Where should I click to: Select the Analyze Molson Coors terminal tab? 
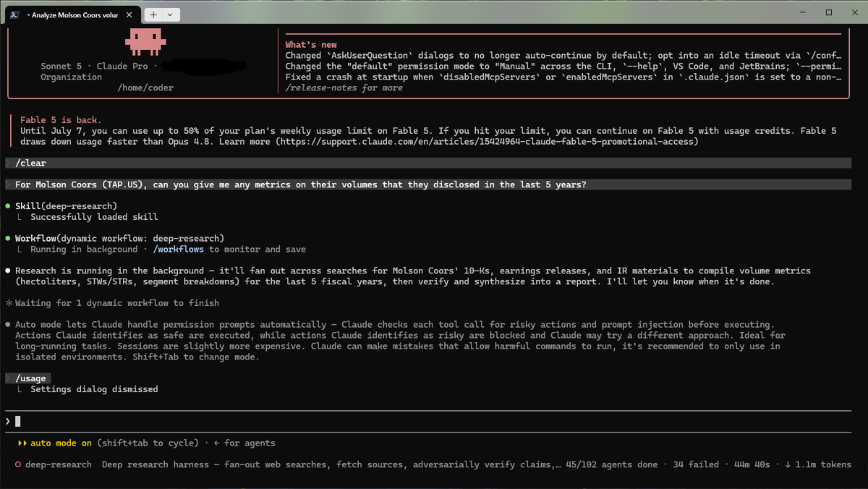click(75, 14)
